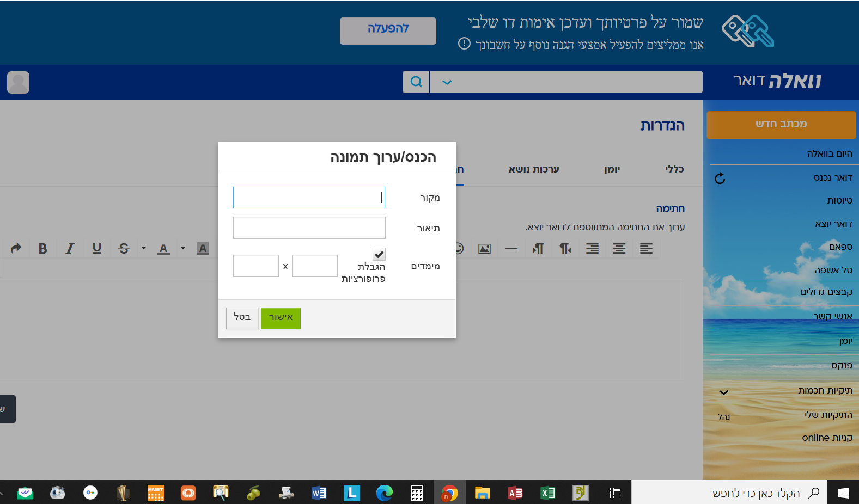The width and height of the screenshot is (859, 504).
Task: Open קבצים גדולים in sidebar
Action: coord(826,292)
